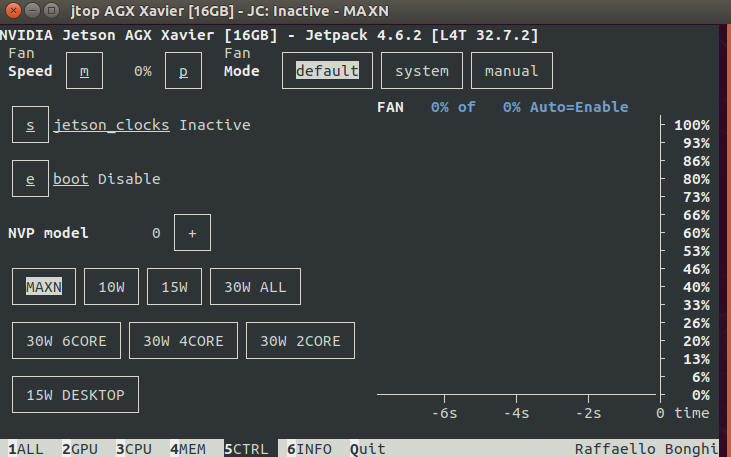Click the jetson_clocks label
This screenshot has width=731, height=457.
(111, 125)
